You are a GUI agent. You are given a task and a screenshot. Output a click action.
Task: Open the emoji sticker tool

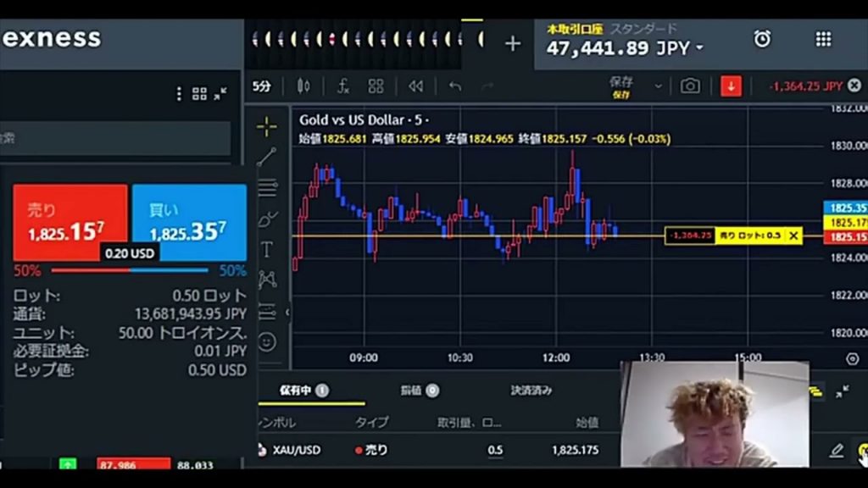pyautogui.click(x=267, y=341)
